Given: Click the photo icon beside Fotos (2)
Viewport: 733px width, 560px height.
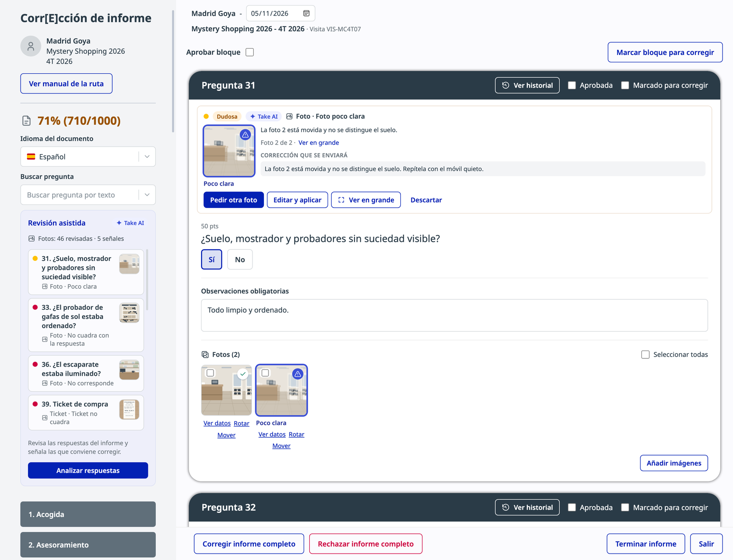Looking at the screenshot, I should 205,355.
